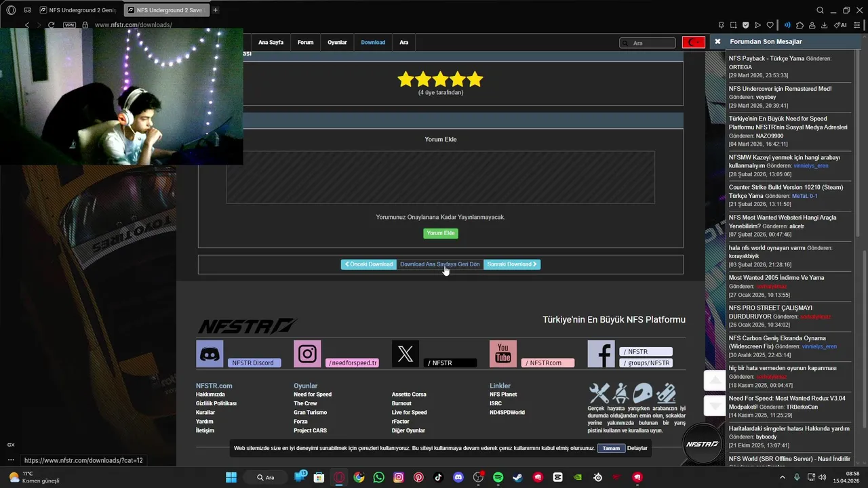The width and height of the screenshot is (868, 488).
Task: Open the Forum menu item
Action: click(305, 42)
